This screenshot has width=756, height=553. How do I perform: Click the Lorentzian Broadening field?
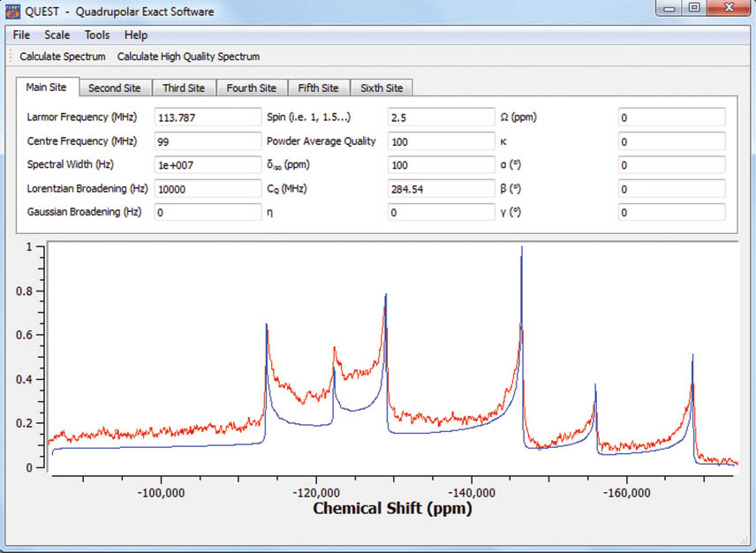click(x=208, y=189)
